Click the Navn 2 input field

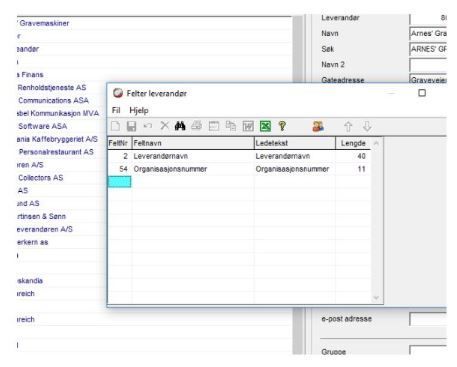pos(428,65)
